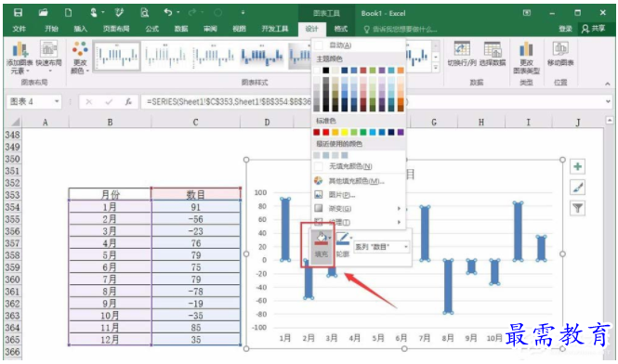The height and width of the screenshot is (364, 618).
Task: Click in the formula bar SERIES text
Action: click(x=229, y=102)
